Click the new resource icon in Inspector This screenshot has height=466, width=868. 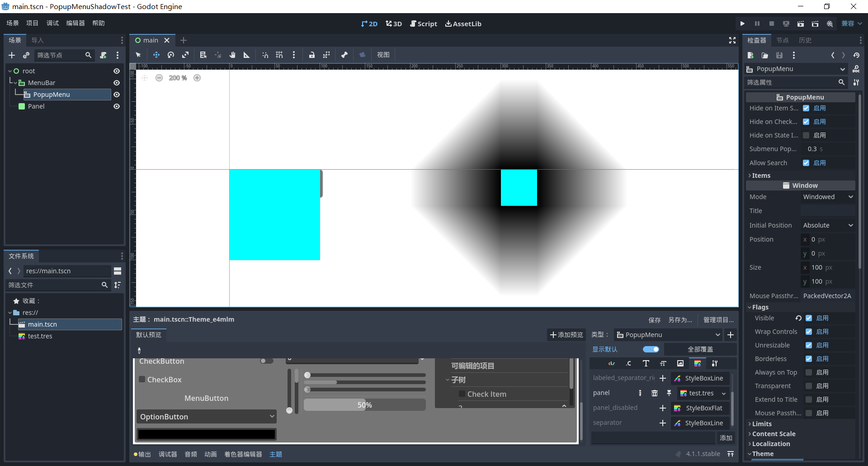click(x=750, y=55)
